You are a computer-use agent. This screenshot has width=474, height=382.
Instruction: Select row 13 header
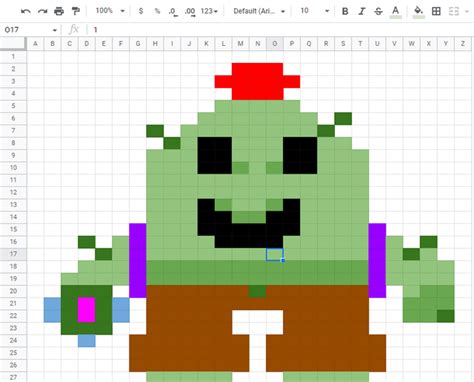point(13,204)
